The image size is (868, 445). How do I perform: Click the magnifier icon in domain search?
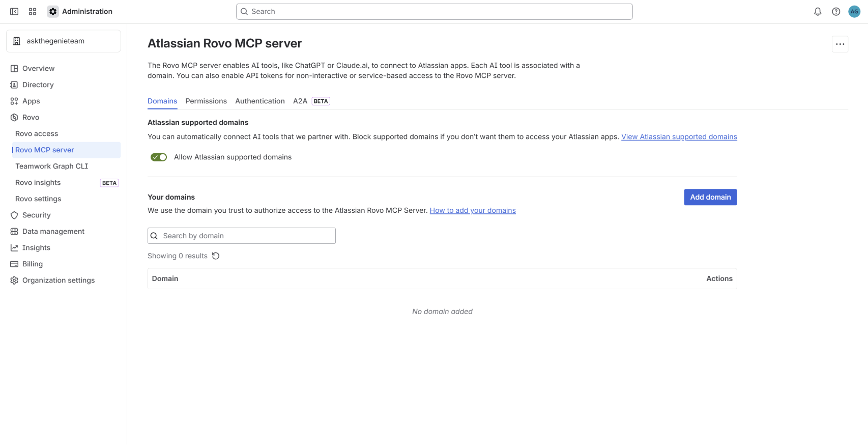click(154, 236)
